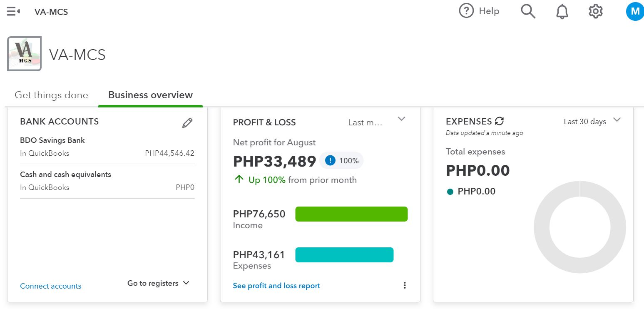Click the green Income bar

pos(351,214)
